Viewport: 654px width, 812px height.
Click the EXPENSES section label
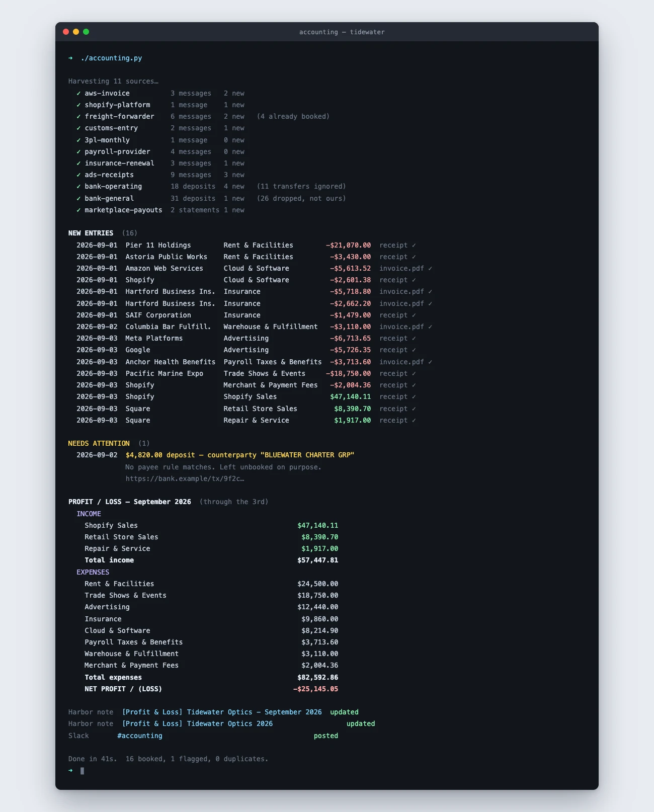93,572
